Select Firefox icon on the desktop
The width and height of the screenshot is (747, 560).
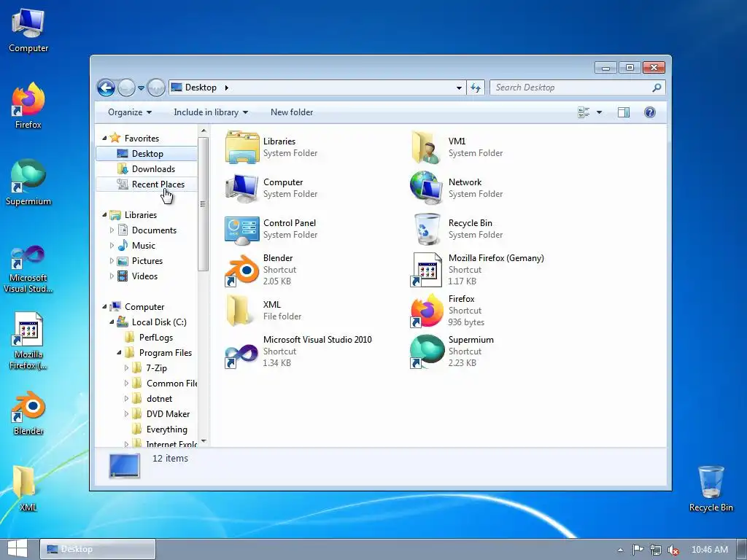[28, 106]
